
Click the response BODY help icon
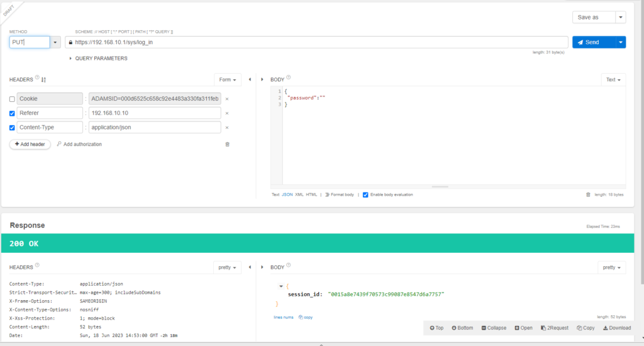(288, 265)
